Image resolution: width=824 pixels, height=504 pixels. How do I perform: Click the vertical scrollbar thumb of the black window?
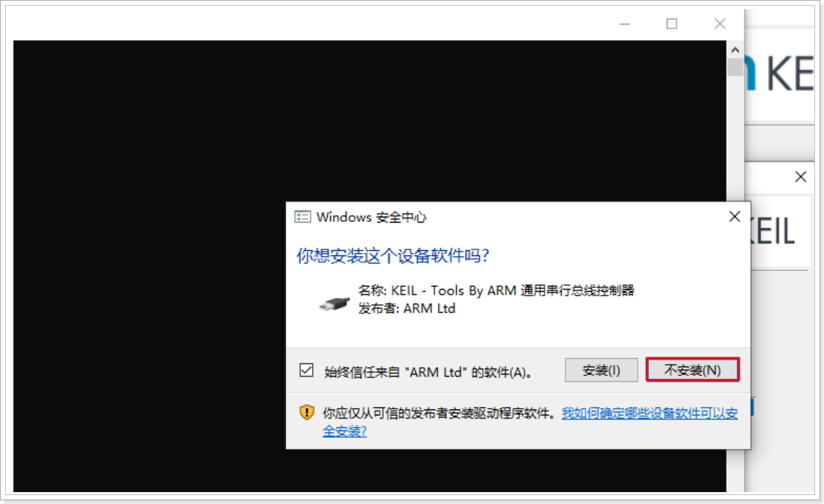point(735,67)
